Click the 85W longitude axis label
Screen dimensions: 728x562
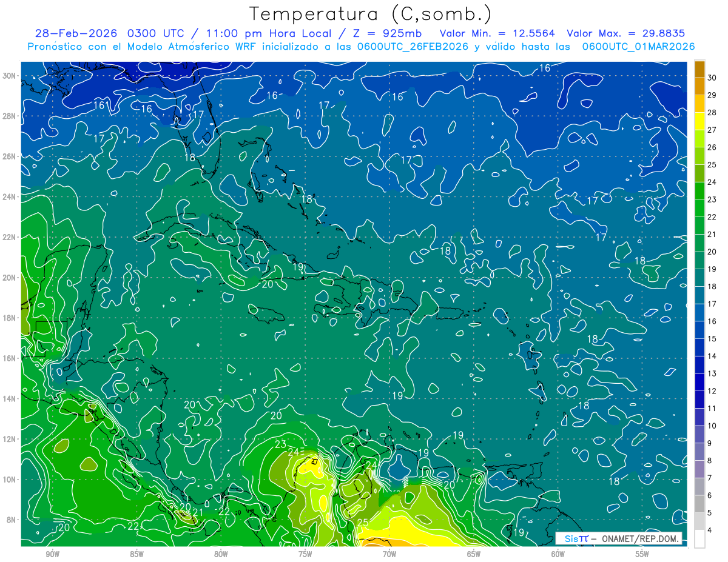coord(136,554)
